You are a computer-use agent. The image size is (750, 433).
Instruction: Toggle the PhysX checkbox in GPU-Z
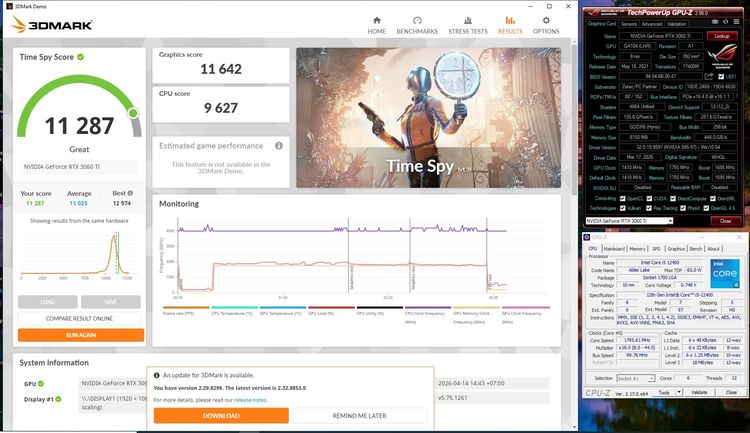[683, 208]
